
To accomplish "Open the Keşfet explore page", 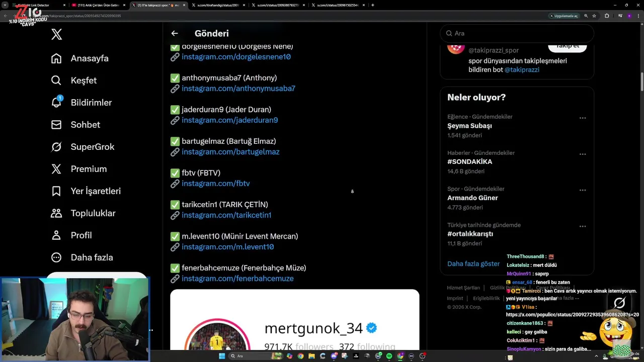I will point(74,80).
